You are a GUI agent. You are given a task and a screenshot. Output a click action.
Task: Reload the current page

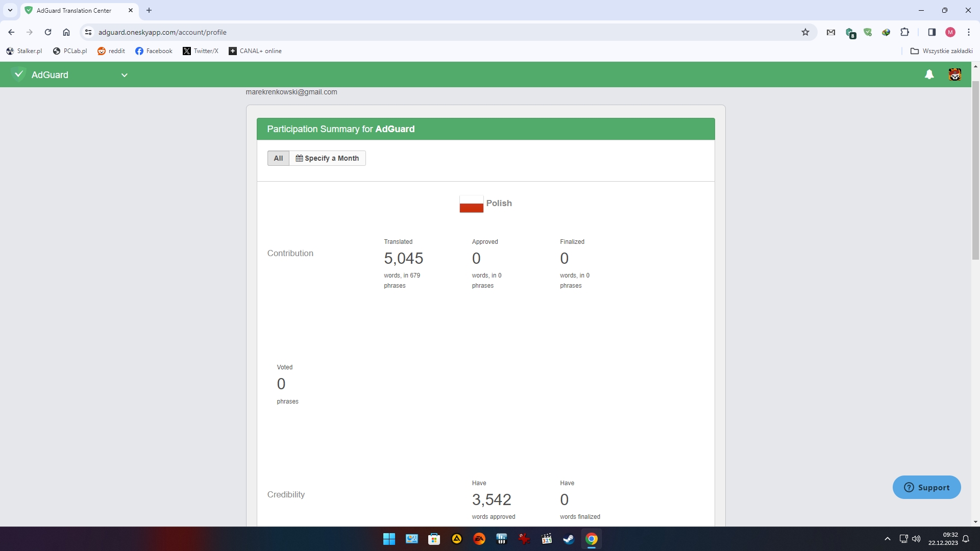[48, 32]
